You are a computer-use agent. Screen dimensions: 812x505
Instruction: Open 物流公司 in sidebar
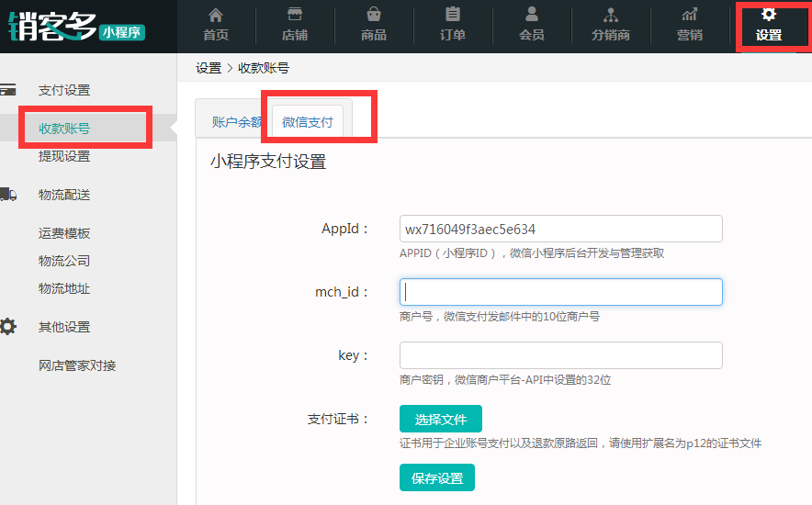pos(64,261)
